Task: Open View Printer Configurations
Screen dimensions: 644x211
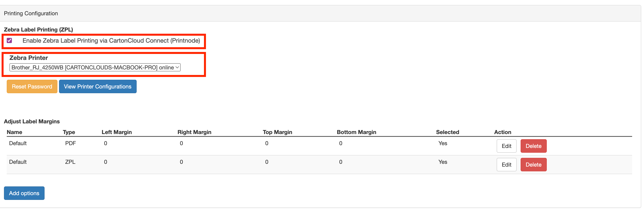Action: pyautogui.click(x=97, y=86)
